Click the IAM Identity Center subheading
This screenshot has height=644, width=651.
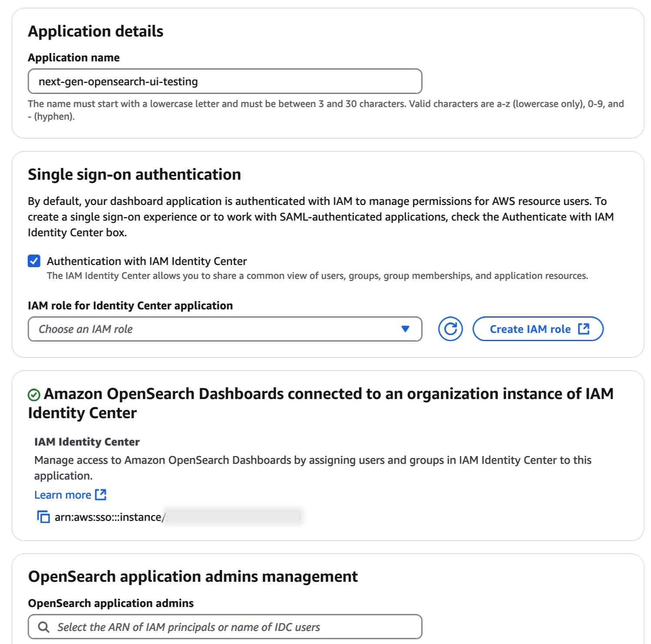pos(87,442)
